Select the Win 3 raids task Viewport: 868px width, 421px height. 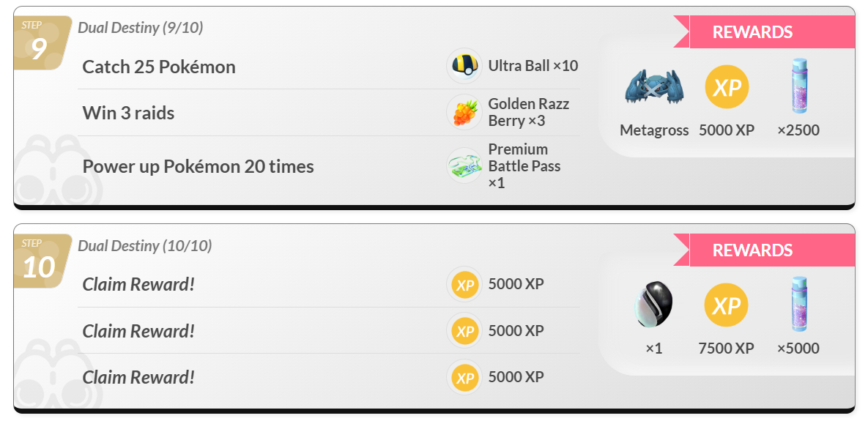tap(128, 113)
